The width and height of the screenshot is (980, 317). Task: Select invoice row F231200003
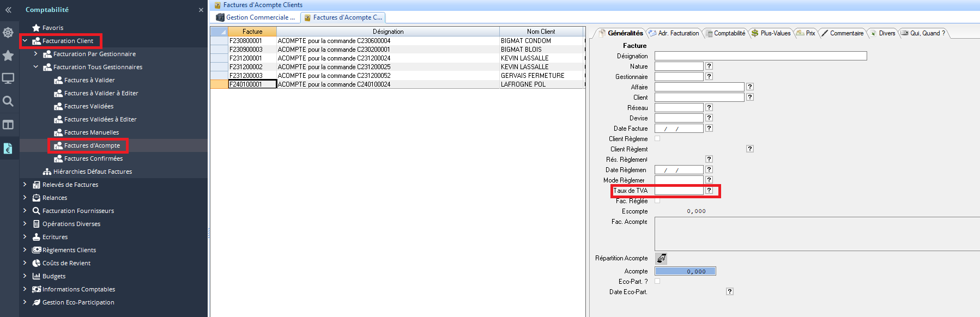click(246, 76)
